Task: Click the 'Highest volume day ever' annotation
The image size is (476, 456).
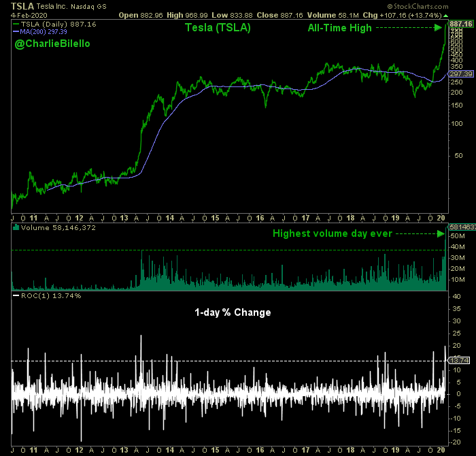Action: 333,233
